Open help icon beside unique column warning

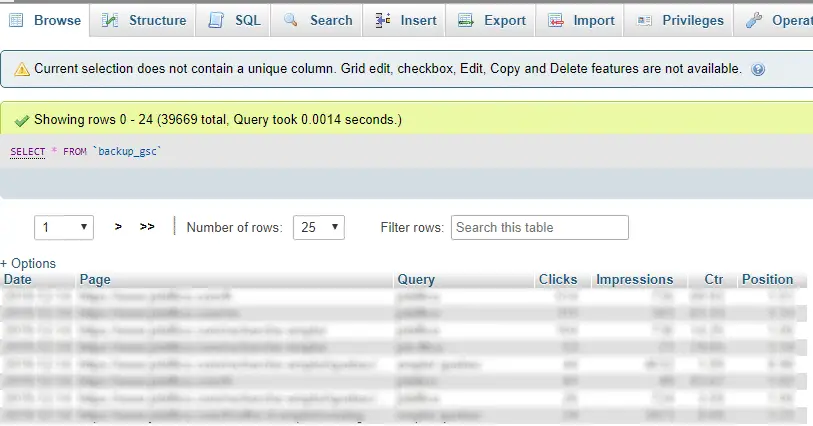758,69
